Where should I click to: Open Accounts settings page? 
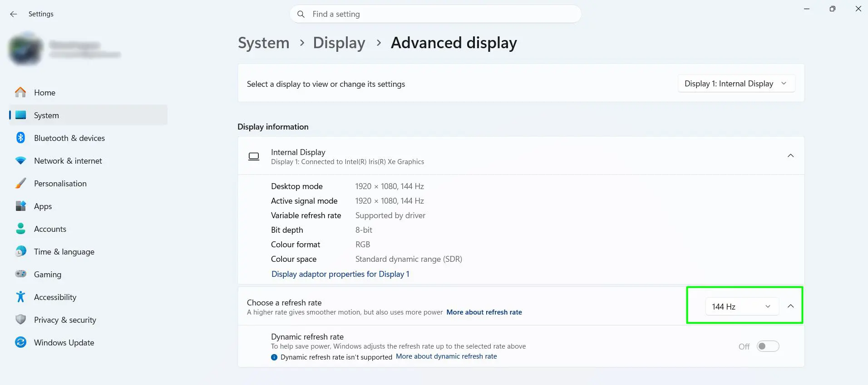[x=89, y=229]
